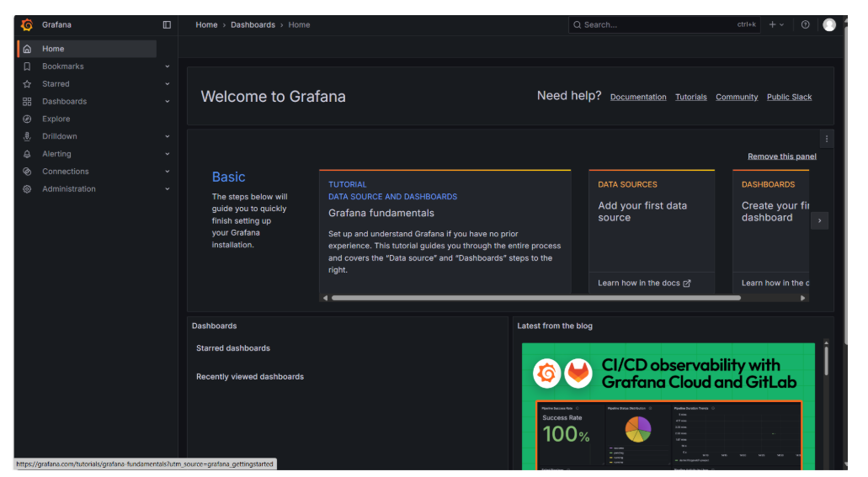Click the Explore compass icon

27,119
